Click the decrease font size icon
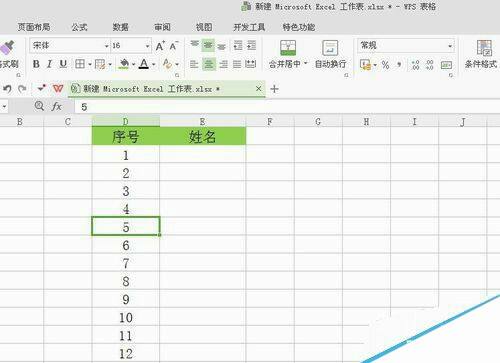The width and height of the screenshot is (500, 363). pos(174,46)
